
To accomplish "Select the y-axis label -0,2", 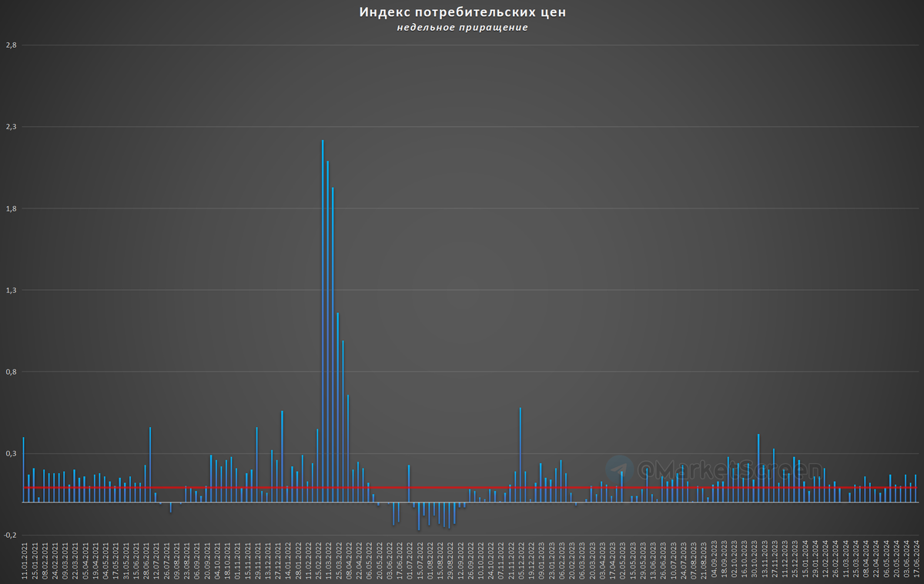I will [x=9, y=535].
